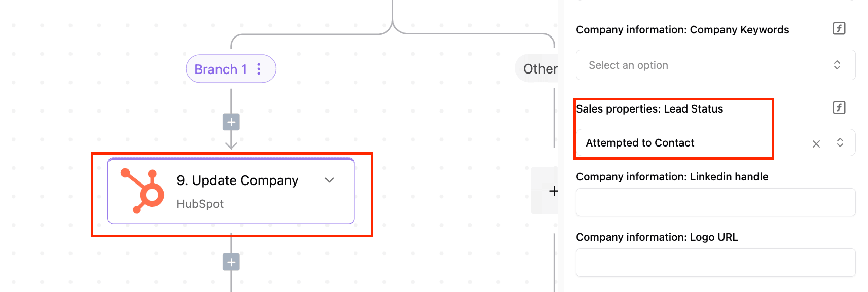The image size is (868, 292).
Task: Click into the Logo URL field
Action: click(715, 263)
